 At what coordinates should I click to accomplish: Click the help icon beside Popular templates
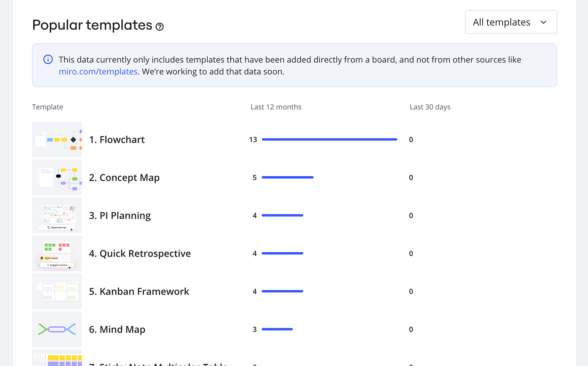(159, 26)
